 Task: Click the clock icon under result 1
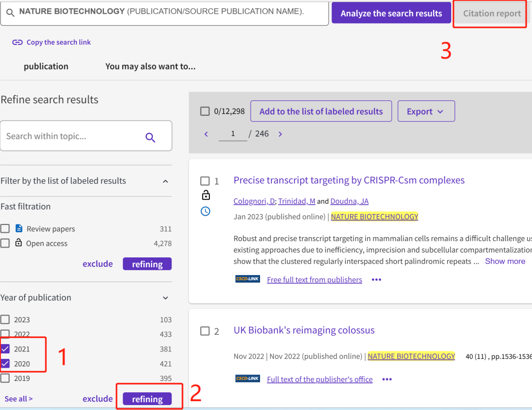pyautogui.click(x=205, y=211)
